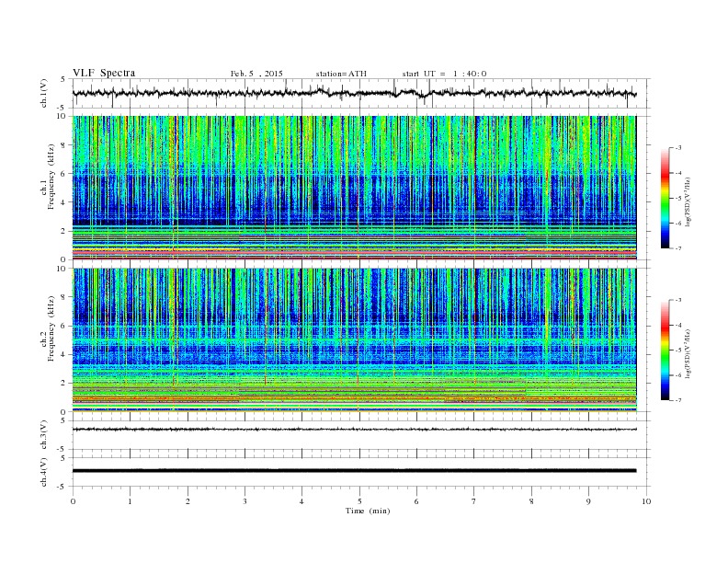Click the "10" time-axis tick label at bottom
The height and width of the screenshot is (563, 728).
pos(646,501)
